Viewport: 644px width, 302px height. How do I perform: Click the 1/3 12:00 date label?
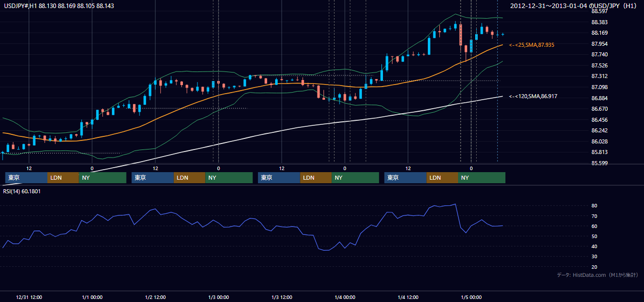tap(282, 297)
